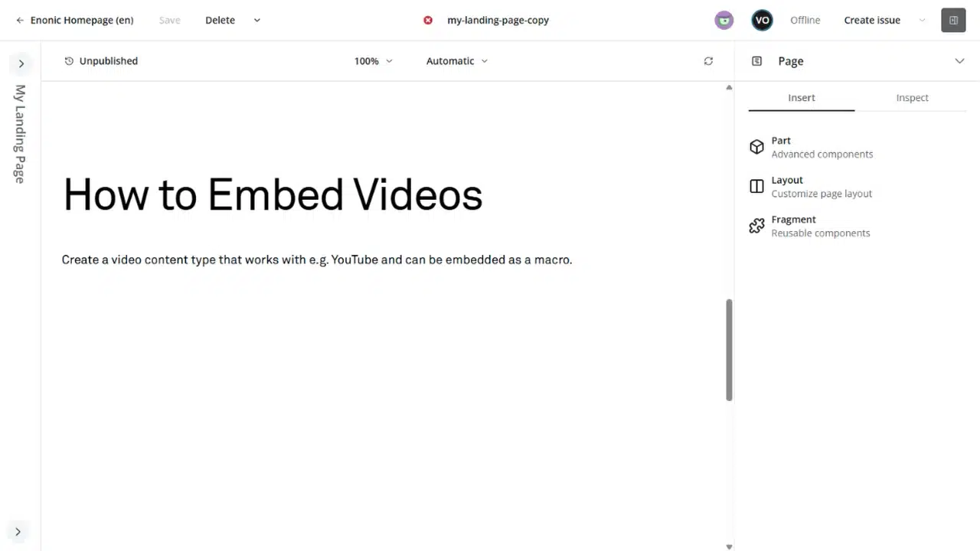Click the back arrow beside Enonic Homepage
The width and height of the screenshot is (980, 551).
coord(20,21)
